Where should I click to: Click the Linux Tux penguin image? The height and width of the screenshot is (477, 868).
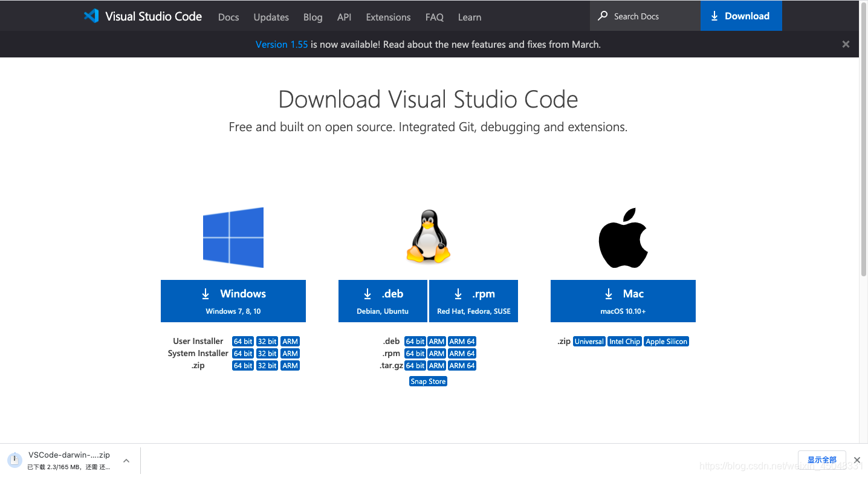click(x=428, y=237)
